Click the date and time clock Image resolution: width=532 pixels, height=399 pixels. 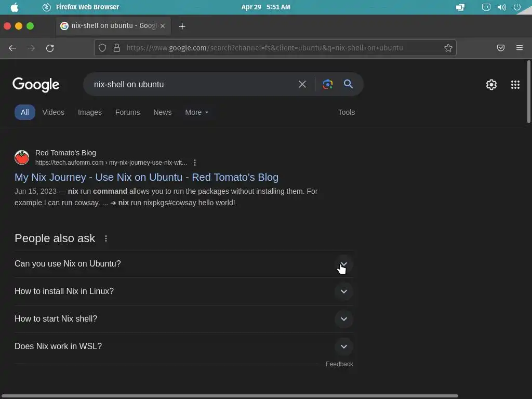[x=265, y=7]
